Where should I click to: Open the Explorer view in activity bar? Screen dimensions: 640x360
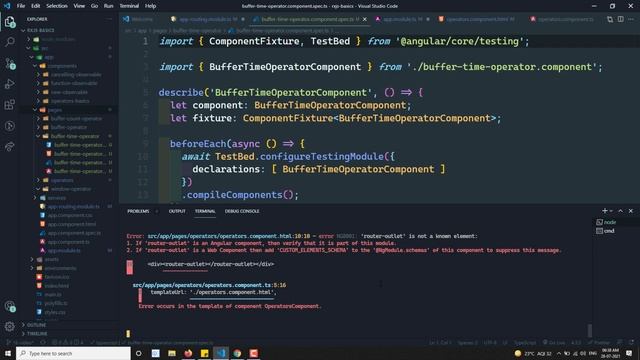[x=10, y=22]
